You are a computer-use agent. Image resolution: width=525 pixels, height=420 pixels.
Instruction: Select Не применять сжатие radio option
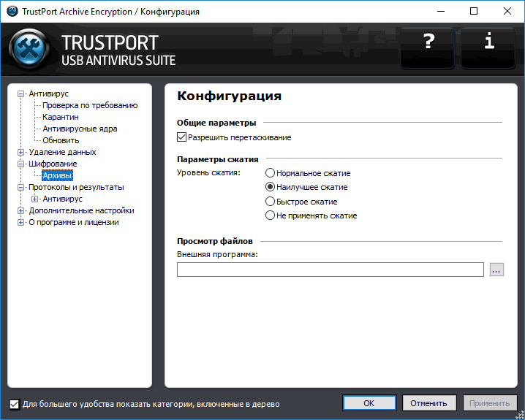click(270, 215)
